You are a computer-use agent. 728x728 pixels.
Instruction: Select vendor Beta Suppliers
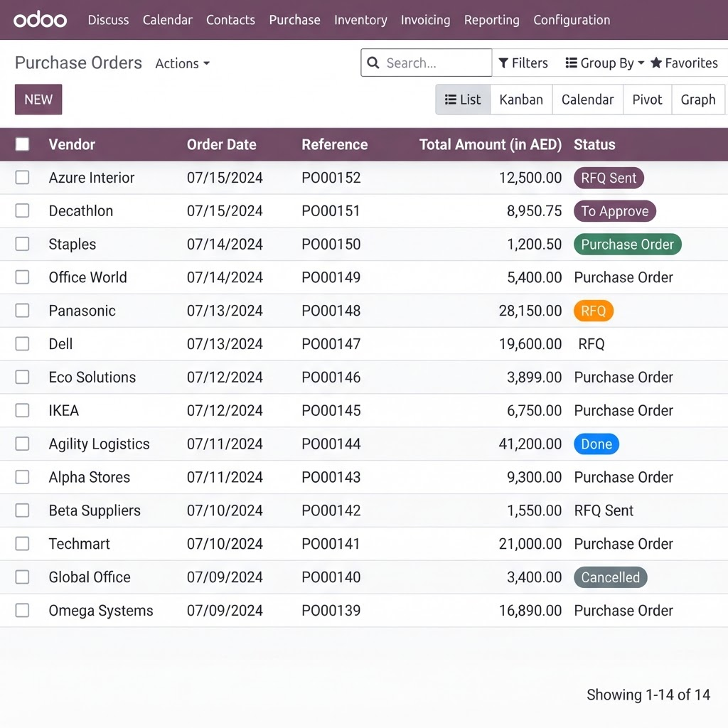tap(95, 510)
